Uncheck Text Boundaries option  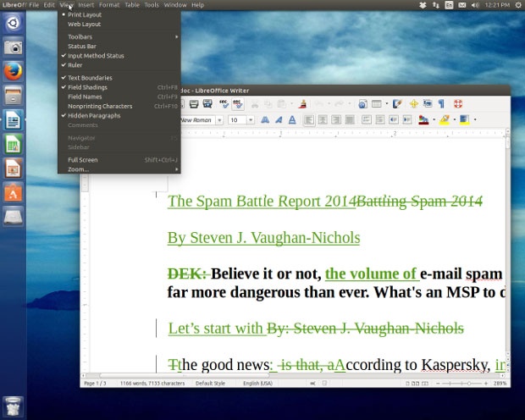(x=119, y=78)
